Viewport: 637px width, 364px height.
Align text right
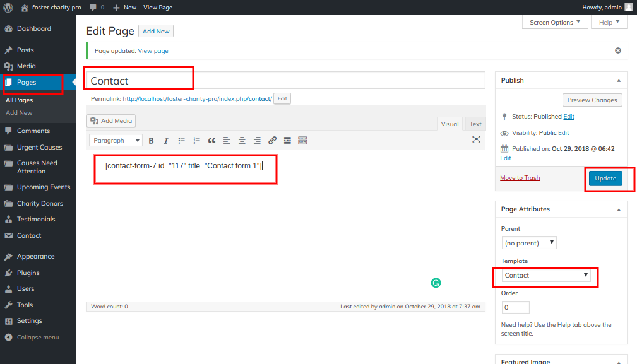pyautogui.click(x=257, y=141)
